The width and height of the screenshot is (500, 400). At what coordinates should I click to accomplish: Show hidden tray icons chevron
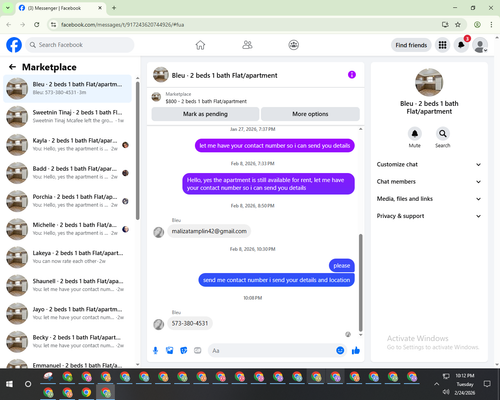pyautogui.click(x=436, y=384)
